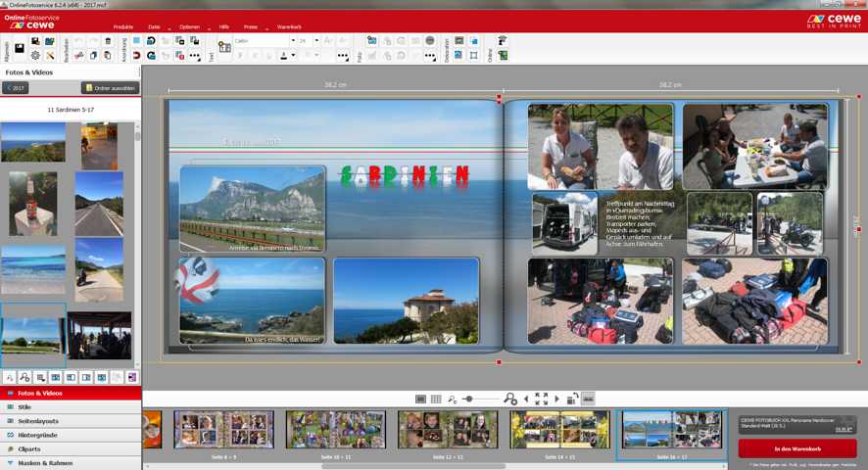
Task: Expand the Seitenlayouts panel
Action: [71, 420]
